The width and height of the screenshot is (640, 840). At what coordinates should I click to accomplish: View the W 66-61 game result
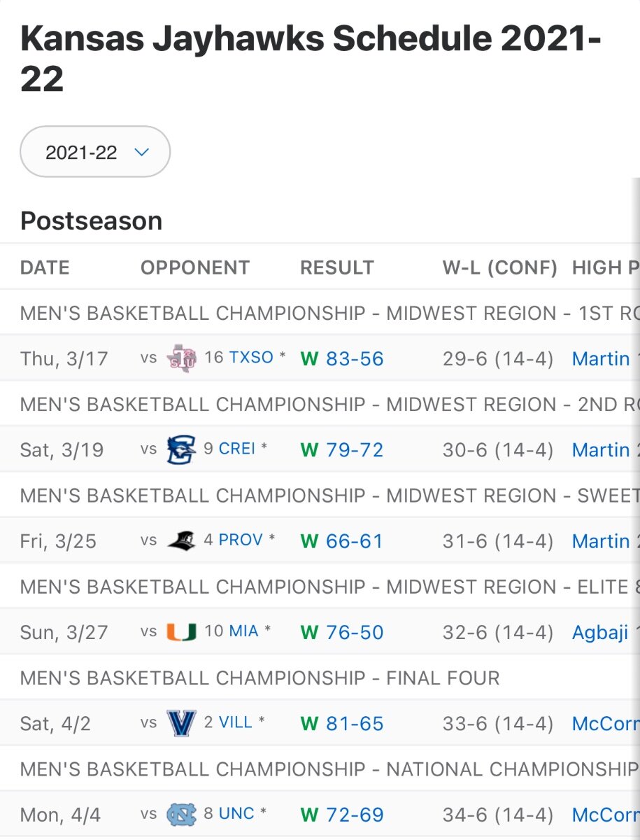coord(354,541)
